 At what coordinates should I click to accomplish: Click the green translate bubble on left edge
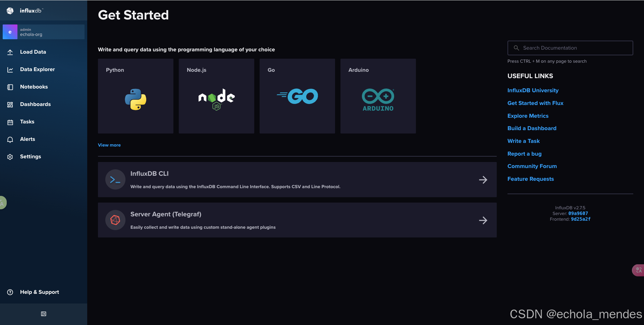3,203
